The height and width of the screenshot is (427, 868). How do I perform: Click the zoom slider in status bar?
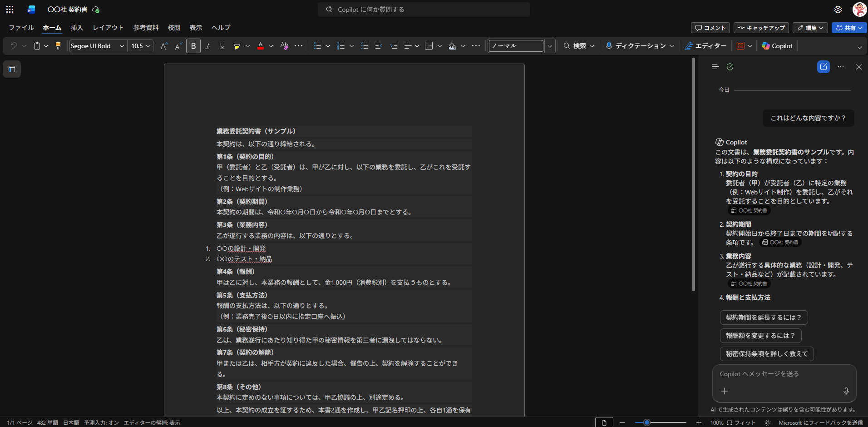[x=647, y=422]
